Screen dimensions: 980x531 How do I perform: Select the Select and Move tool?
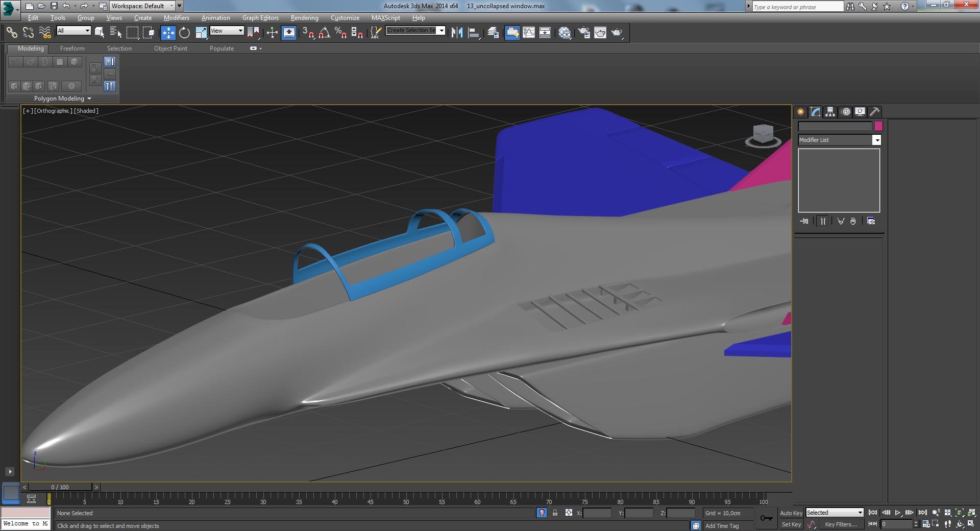click(168, 33)
